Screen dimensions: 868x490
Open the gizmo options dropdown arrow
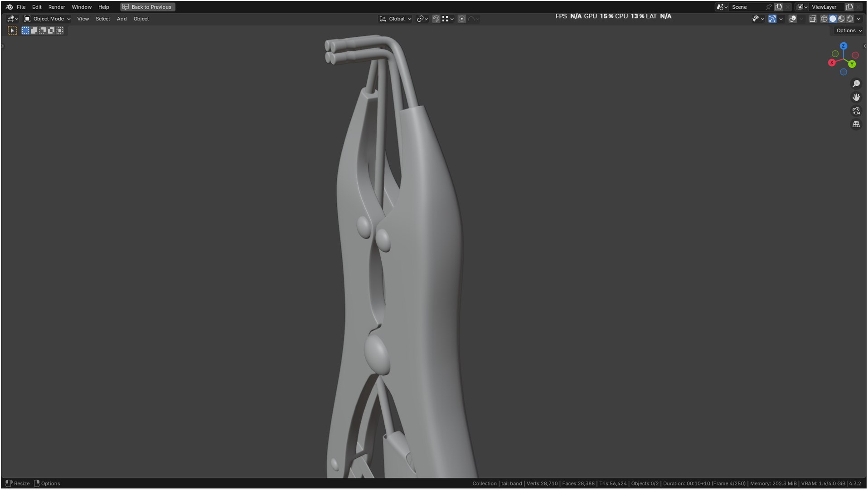tap(781, 19)
